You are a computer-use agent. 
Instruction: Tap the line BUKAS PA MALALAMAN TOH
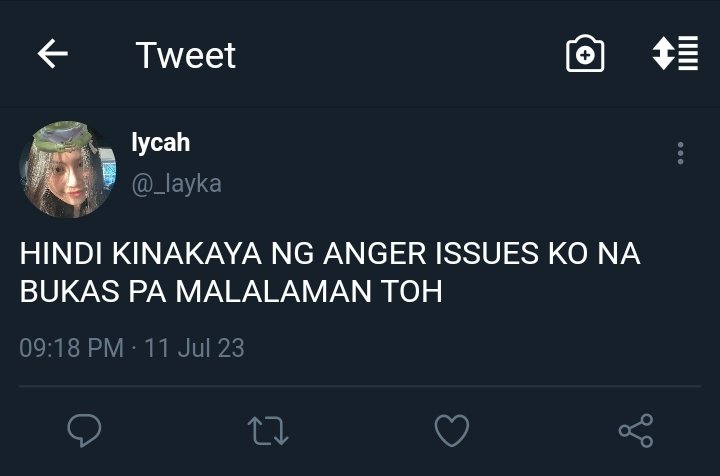pos(231,291)
